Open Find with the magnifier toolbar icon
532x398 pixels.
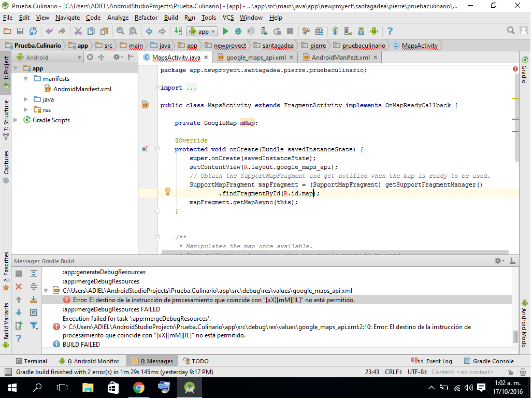tap(120, 31)
